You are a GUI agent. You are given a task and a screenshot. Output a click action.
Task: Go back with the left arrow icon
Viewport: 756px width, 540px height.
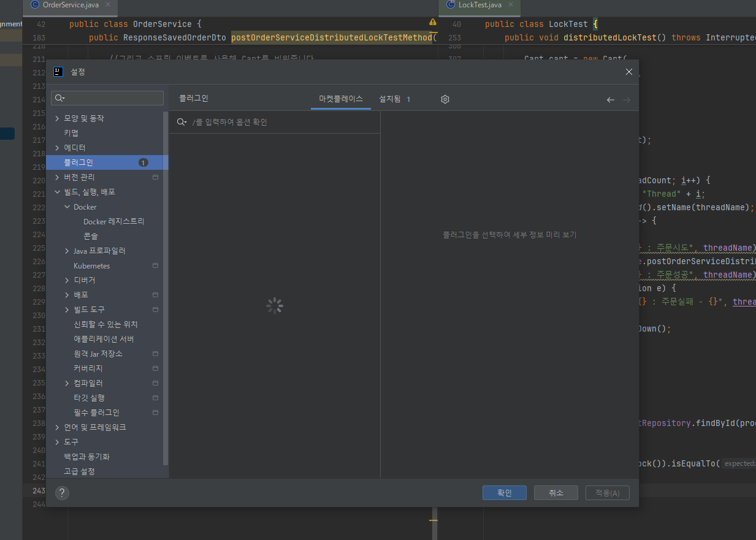(610, 100)
